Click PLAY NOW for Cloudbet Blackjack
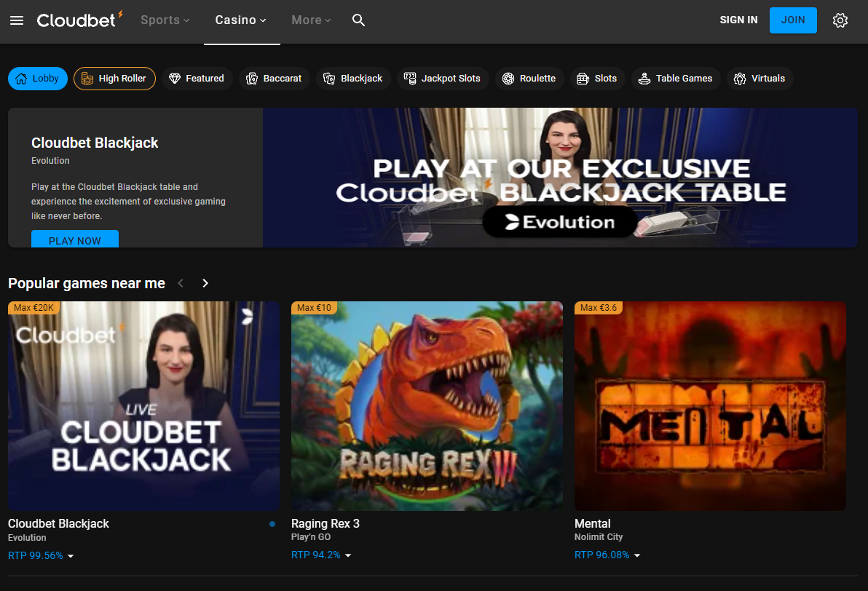The image size is (868, 591). (75, 239)
